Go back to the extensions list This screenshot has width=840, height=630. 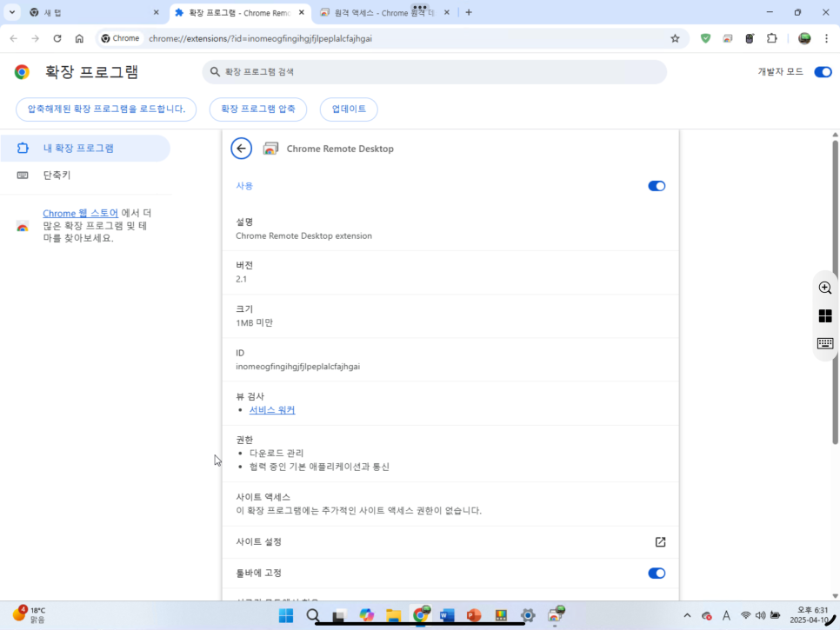click(x=241, y=149)
